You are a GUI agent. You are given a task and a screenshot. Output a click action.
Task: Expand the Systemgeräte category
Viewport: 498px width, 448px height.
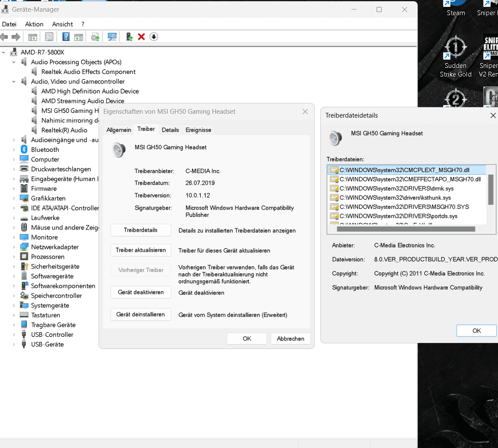coord(14,305)
